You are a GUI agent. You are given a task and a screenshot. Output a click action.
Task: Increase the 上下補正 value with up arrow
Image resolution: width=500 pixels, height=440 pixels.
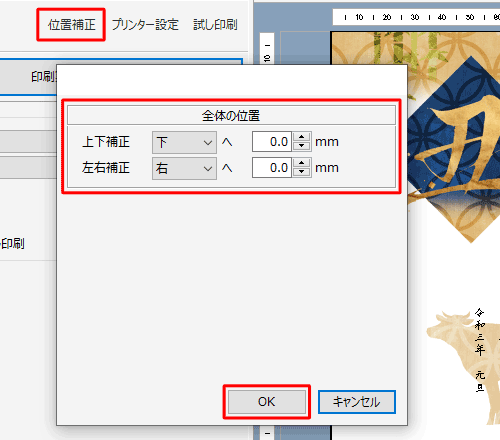tap(302, 137)
